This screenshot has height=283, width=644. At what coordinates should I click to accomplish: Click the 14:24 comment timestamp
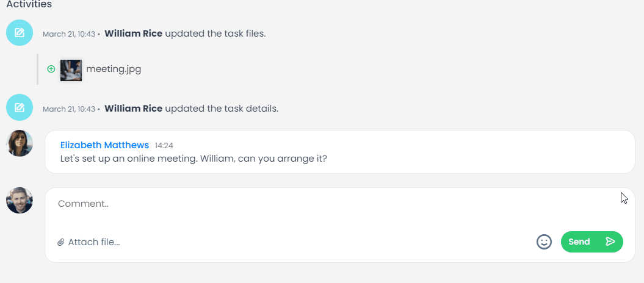[x=164, y=146]
